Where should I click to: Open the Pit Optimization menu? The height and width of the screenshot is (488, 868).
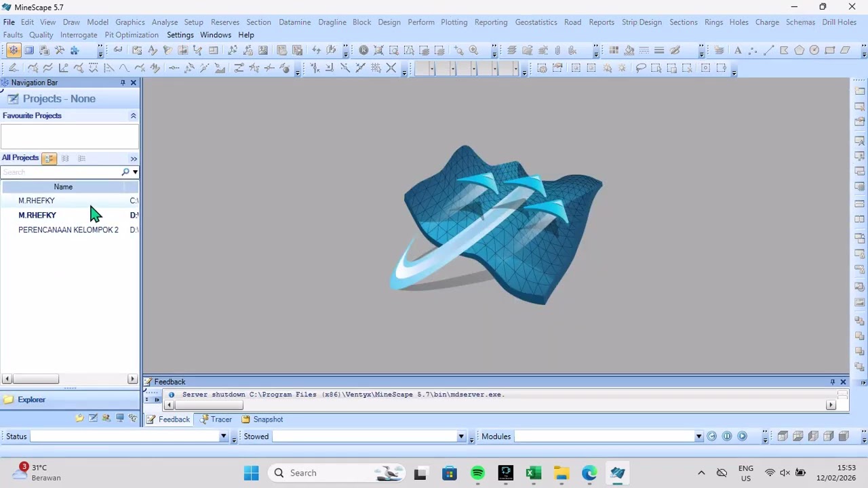[x=132, y=35]
